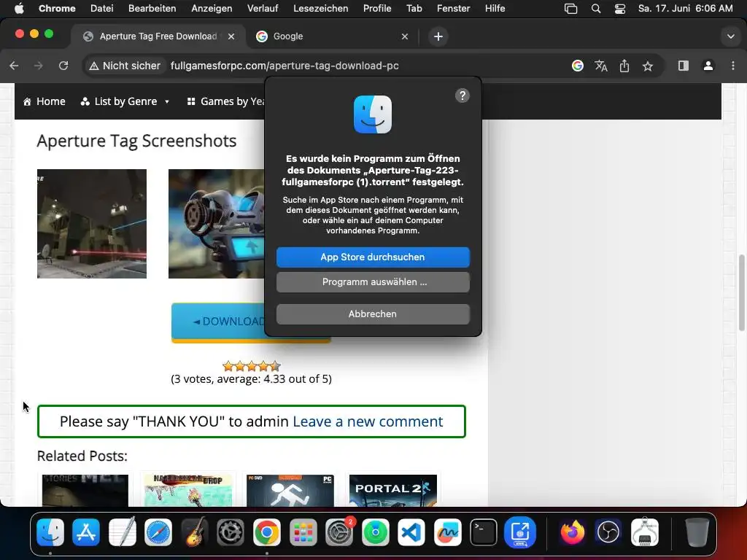Open the Portal 2 related post
This screenshot has width=747, height=560.
click(393, 490)
